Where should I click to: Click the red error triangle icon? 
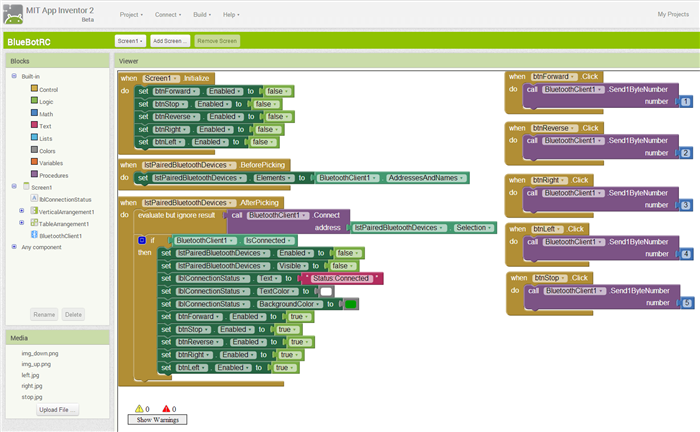click(x=164, y=409)
